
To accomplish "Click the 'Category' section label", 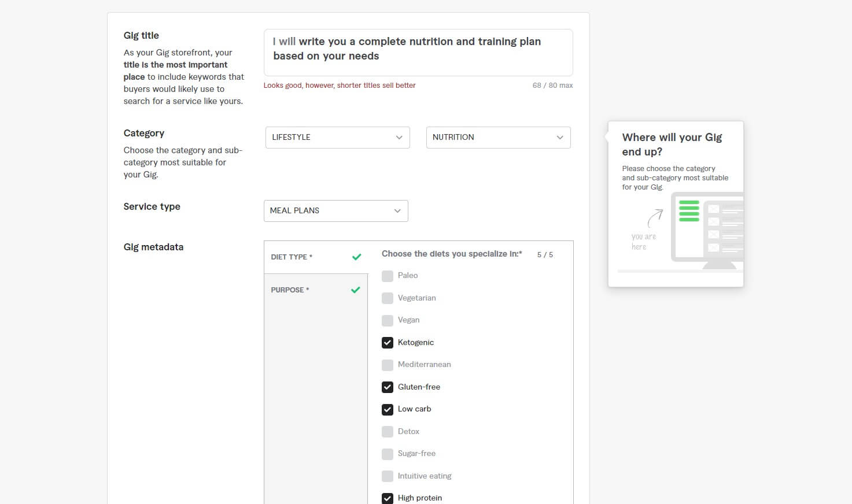I will (144, 133).
